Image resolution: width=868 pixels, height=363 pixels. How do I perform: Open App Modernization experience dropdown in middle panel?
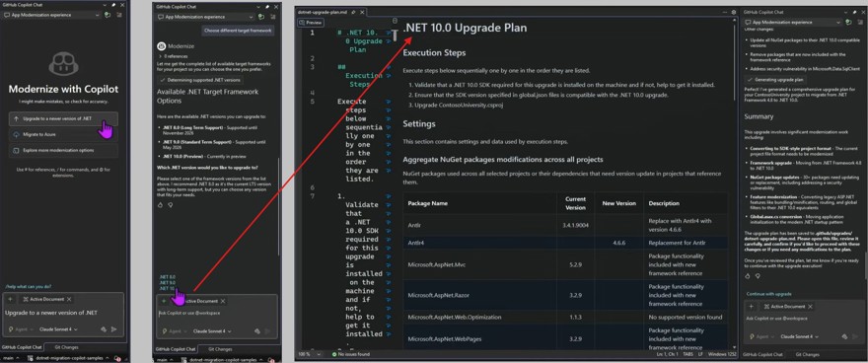click(206, 17)
